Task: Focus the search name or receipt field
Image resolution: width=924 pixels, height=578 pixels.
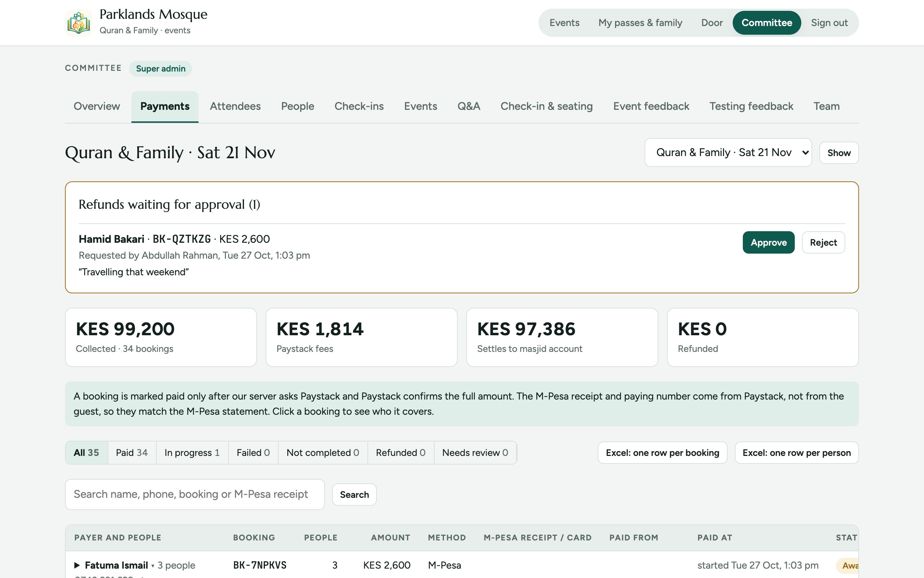Action: [x=195, y=494]
